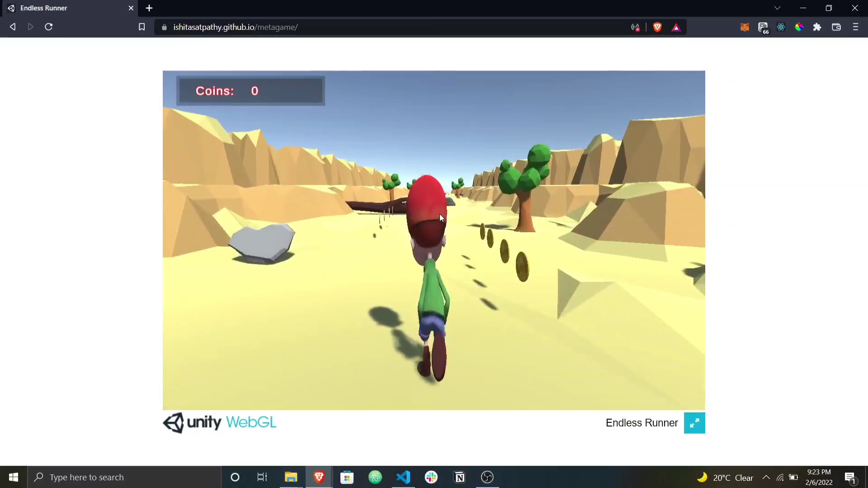Screen dimensions: 868x488
Task: Open the browser hamburger menu
Action: pos(855,27)
